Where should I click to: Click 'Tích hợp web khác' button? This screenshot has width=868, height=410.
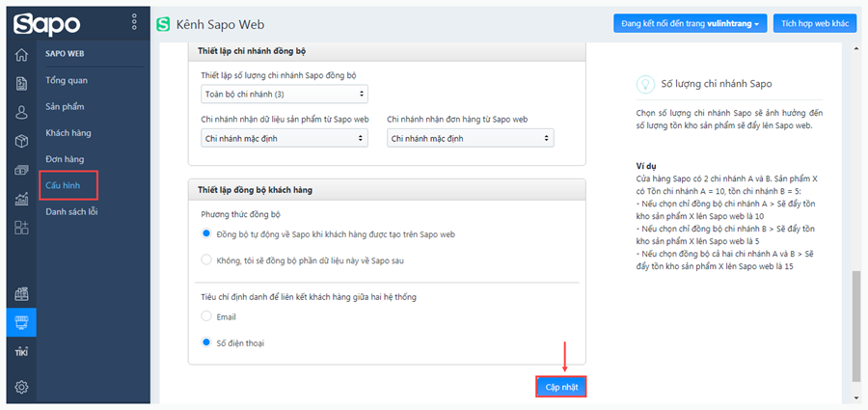click(815, 24)
